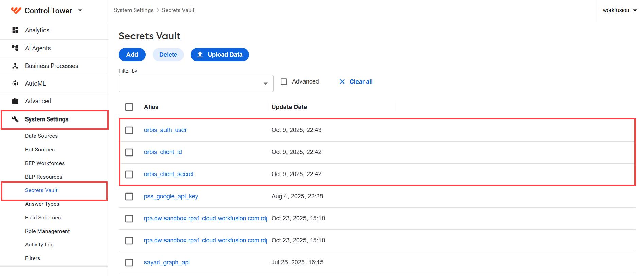Open the sayari_graph_api secret
644x276 pixels.
(167, 262)
